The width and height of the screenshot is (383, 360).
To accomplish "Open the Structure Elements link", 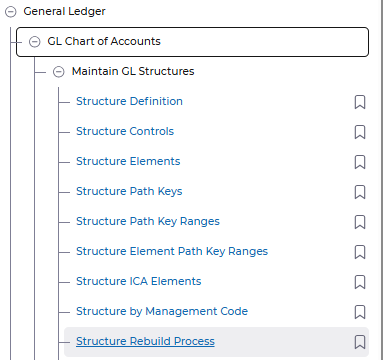I will click(x=128, y=161).
